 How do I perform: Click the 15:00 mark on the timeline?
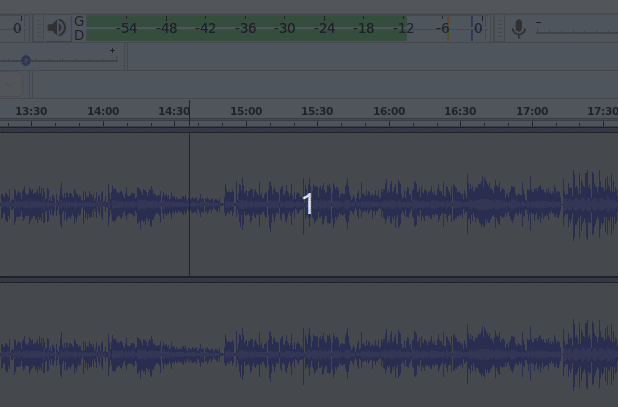[246, 112]
